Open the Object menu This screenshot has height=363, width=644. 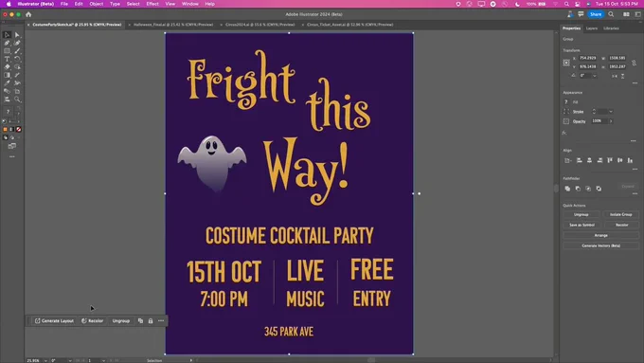(x=97, y=4)
